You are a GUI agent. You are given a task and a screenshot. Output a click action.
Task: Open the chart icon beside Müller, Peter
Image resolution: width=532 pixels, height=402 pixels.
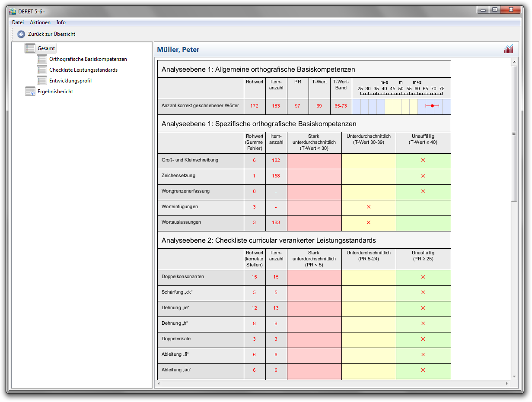(x=508, y=49)
